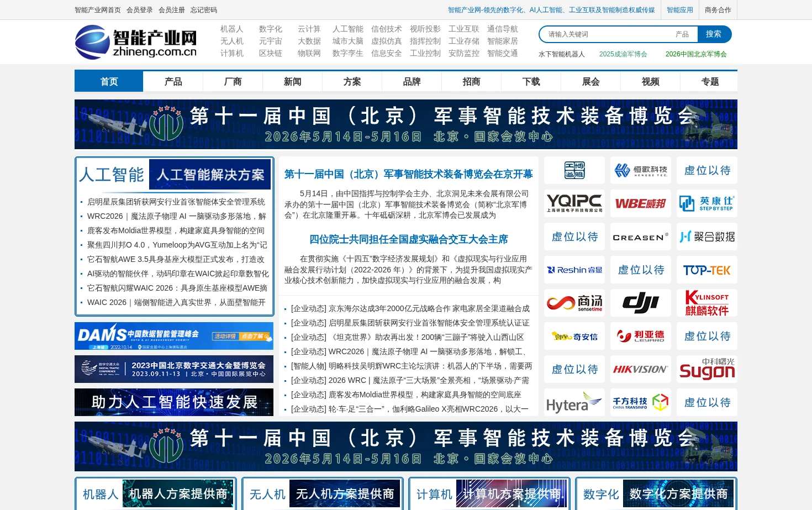812x510 pixels.
Task: Open the 恒歌科技 brand logo
Action: tap(641, 170)
